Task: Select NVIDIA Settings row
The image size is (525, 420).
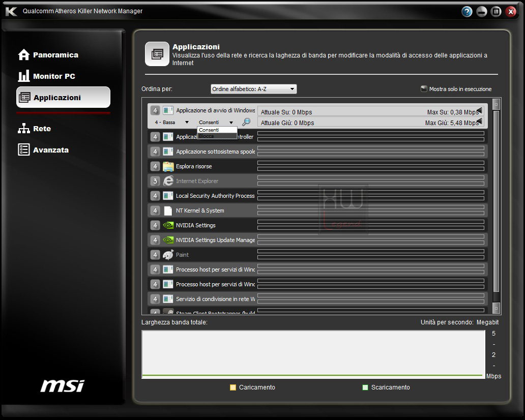Action: [x=317, y=225]
